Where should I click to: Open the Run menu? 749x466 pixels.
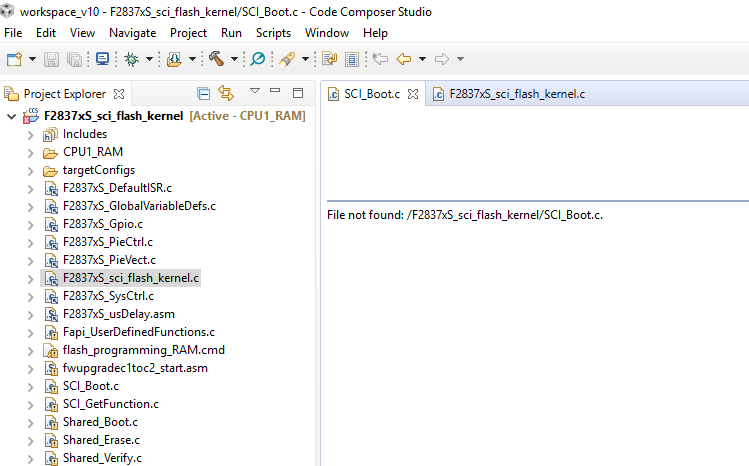tap(231, 33)
